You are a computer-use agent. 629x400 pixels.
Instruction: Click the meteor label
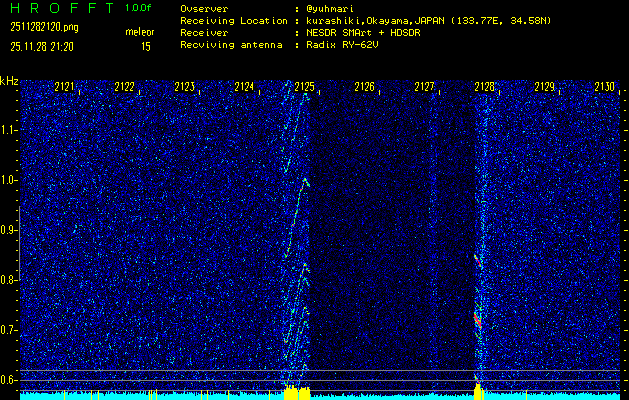coord(140,32)
